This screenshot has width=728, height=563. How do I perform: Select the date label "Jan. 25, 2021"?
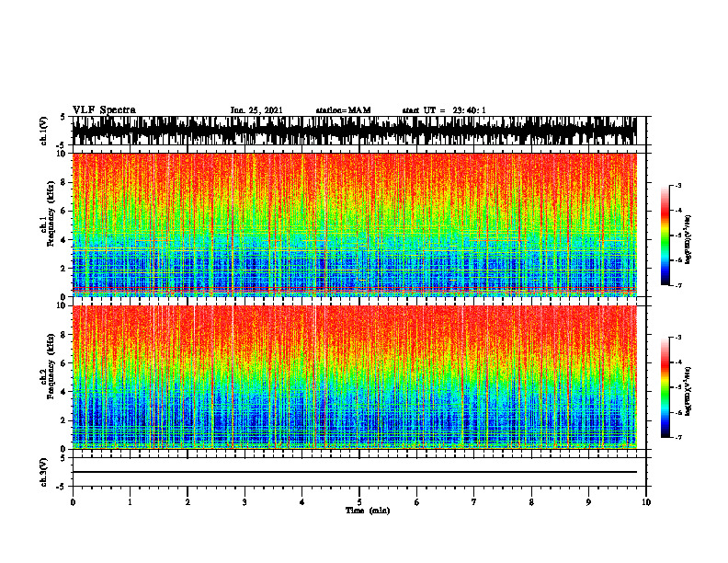click(x=256, y=110)
